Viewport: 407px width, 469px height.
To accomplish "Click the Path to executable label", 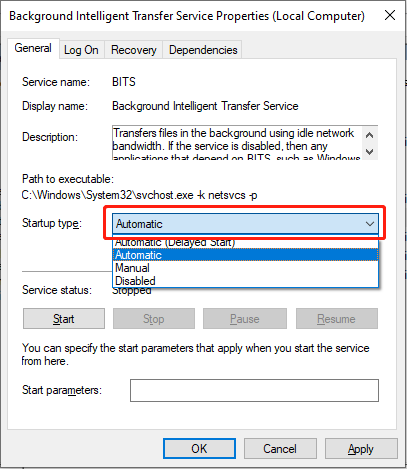I will coord(68,179).
